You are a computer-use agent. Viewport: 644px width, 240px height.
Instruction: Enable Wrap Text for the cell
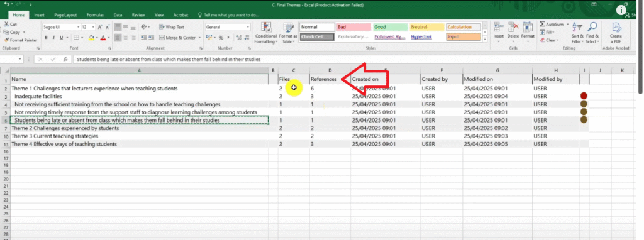[172, 27]
